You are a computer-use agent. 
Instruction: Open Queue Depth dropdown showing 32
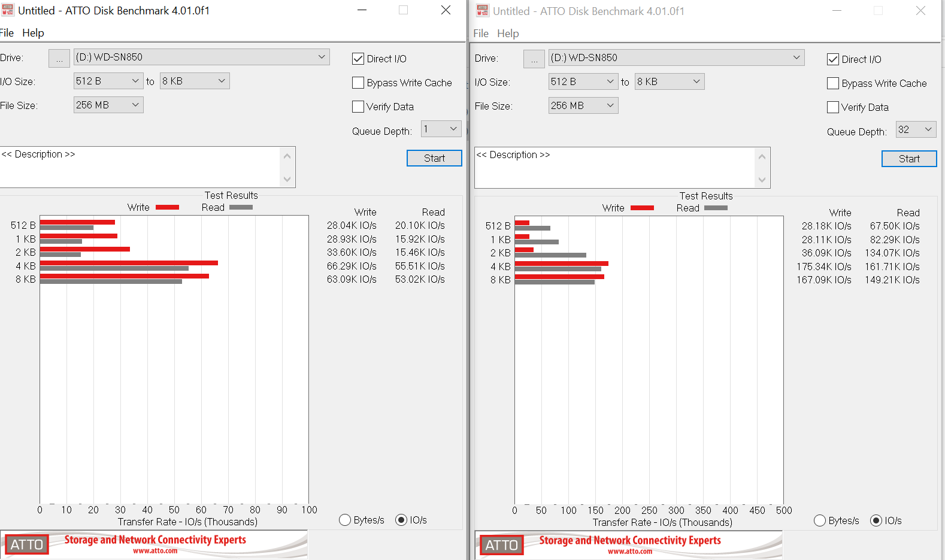[916, 129]
